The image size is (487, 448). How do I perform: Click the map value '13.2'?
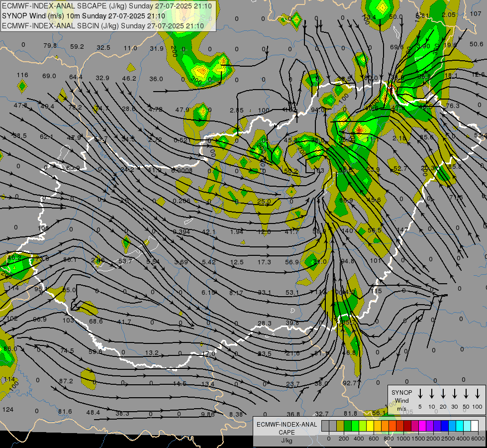152,353
